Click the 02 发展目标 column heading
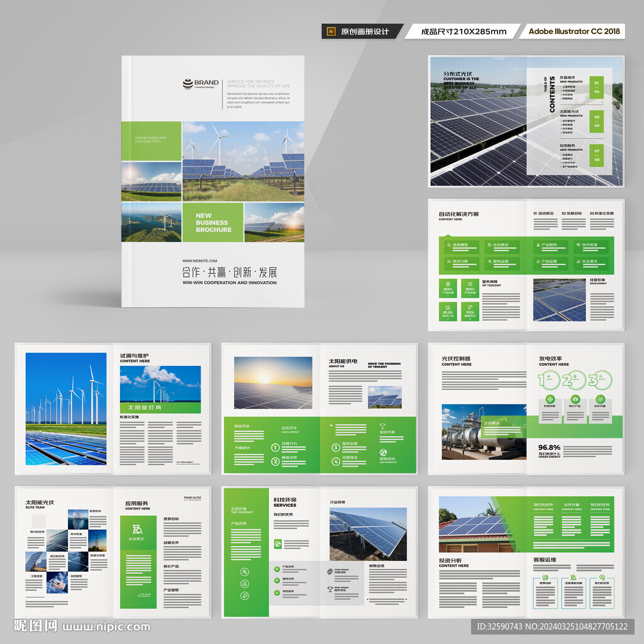644x644 pixels. tap(572, 214)
